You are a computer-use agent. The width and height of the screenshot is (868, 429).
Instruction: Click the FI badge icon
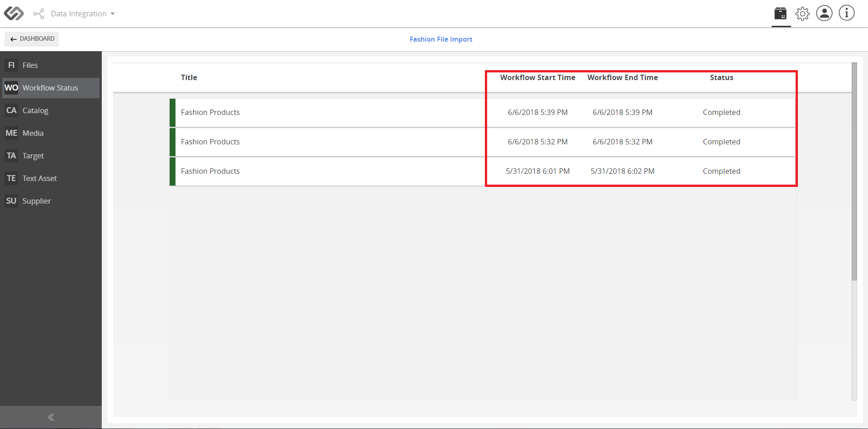coord(11,65)
